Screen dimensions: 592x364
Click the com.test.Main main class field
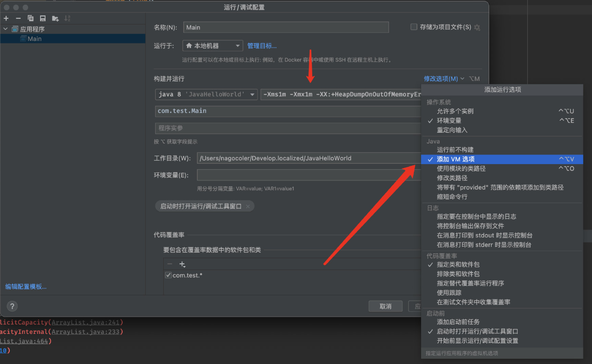[x=288, y=111]
